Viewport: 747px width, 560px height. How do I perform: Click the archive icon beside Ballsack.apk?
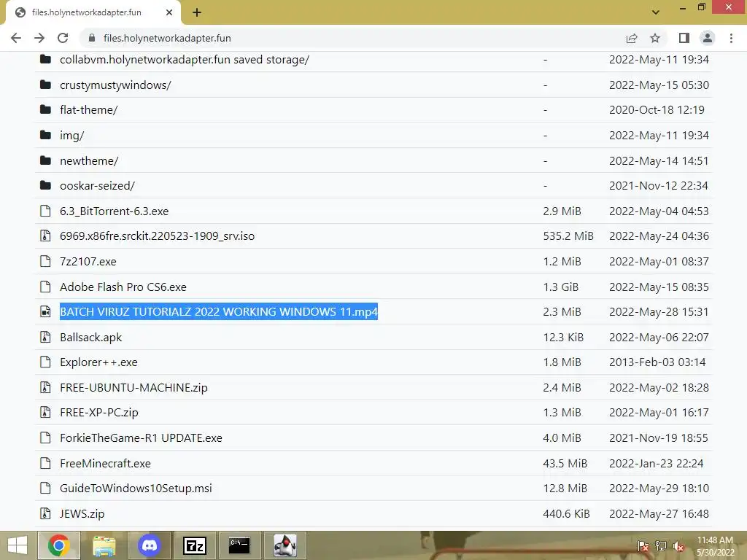coord(45,337)
